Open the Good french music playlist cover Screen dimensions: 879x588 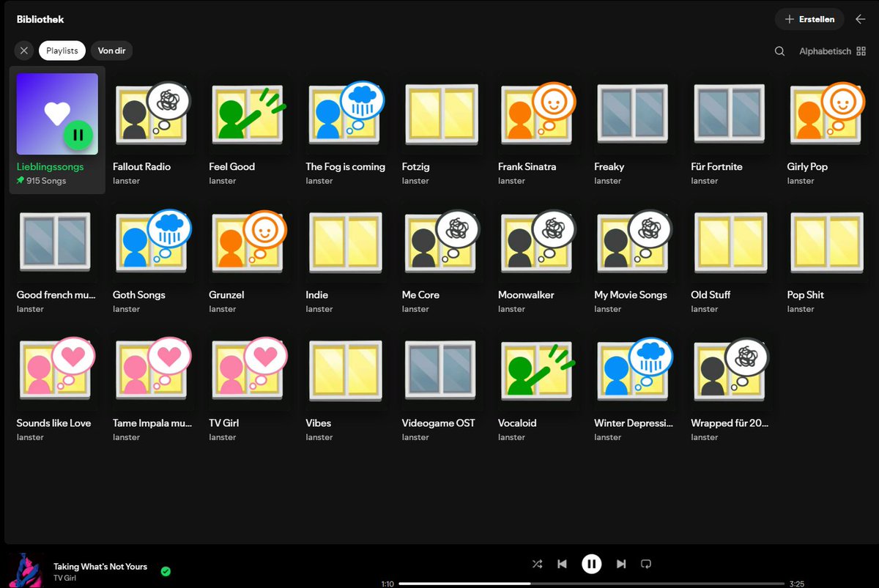click(x=57, y=242)
